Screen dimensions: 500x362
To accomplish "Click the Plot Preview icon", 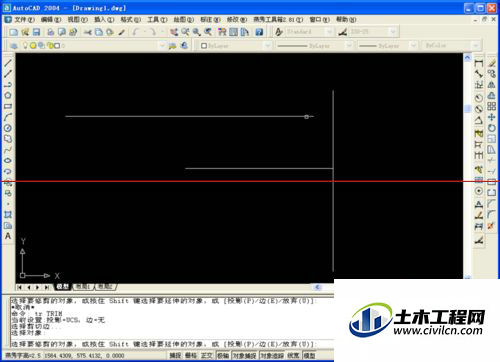I will click(x=62, y=32).
